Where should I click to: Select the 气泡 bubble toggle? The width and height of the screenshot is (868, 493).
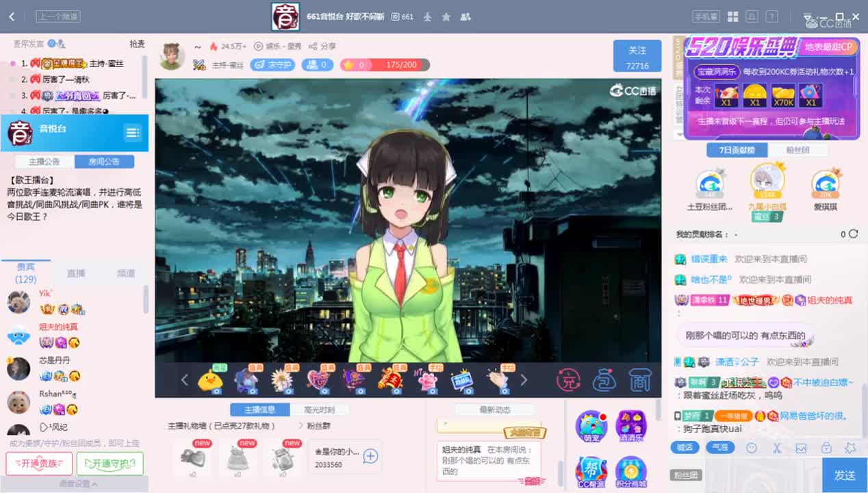pyautogui.click(x=720, y=447)
